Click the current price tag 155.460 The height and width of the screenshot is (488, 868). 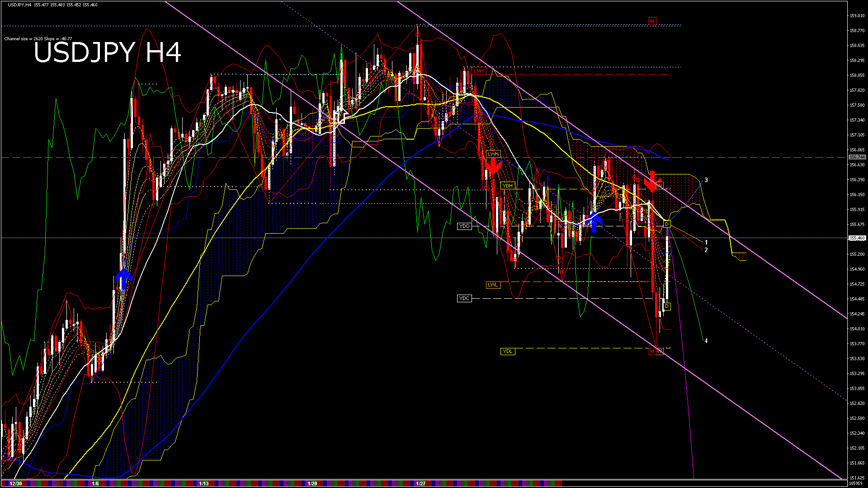click(857, 238)
